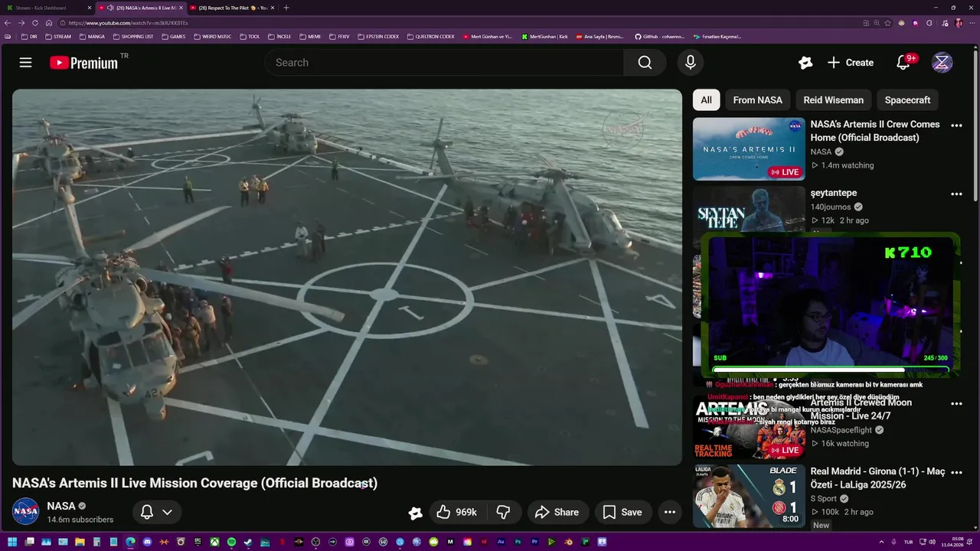
Task: Open the account avatar menu
Action: coord(942,63)
